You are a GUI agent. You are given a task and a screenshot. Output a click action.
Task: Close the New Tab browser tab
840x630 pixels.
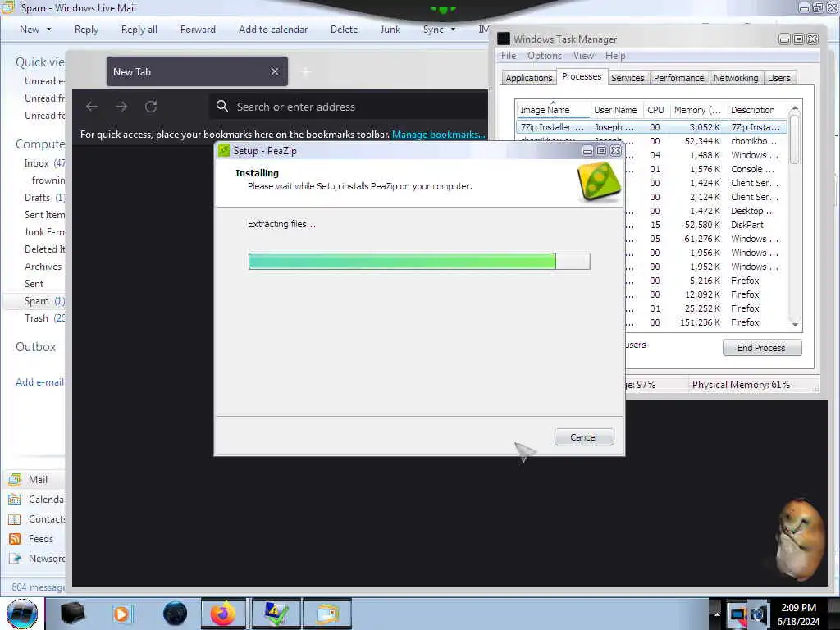[275, 71]
